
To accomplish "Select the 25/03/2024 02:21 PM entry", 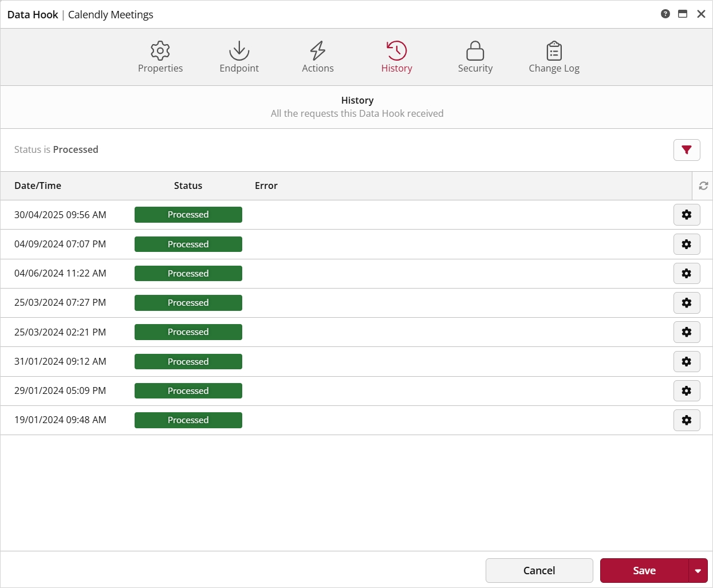I will [356, 332].
